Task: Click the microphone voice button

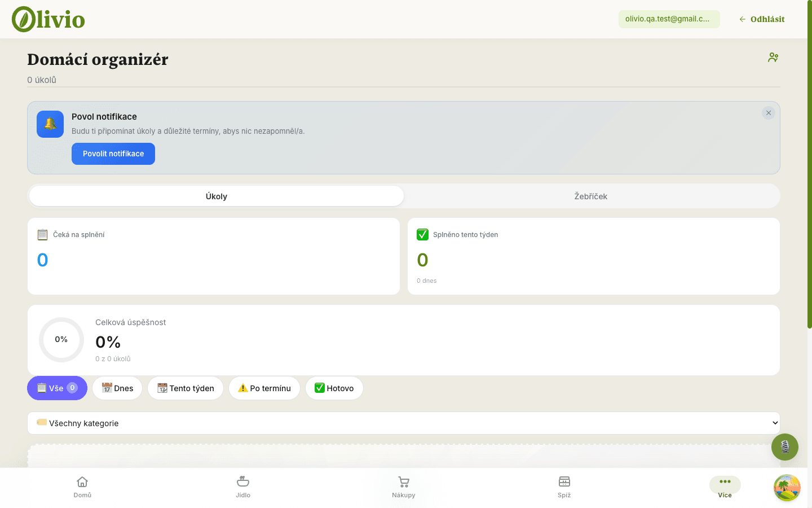Action: tap(785, 447)
